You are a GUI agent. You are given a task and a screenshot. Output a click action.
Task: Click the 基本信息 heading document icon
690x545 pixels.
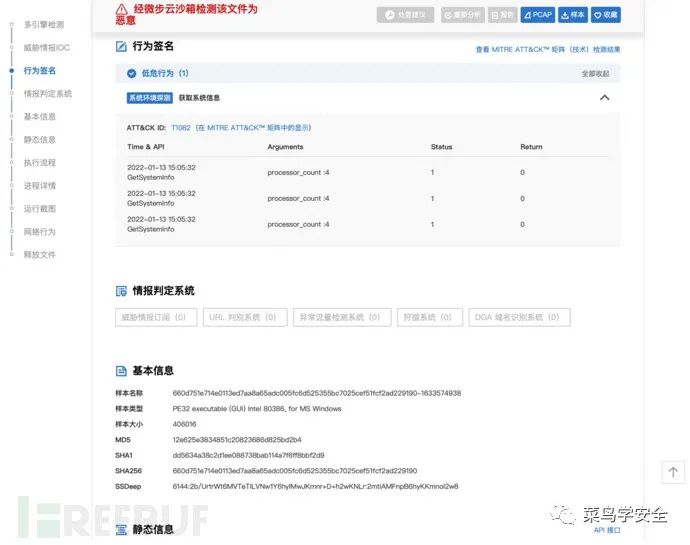pyautogui.click(x=121, y=371)
